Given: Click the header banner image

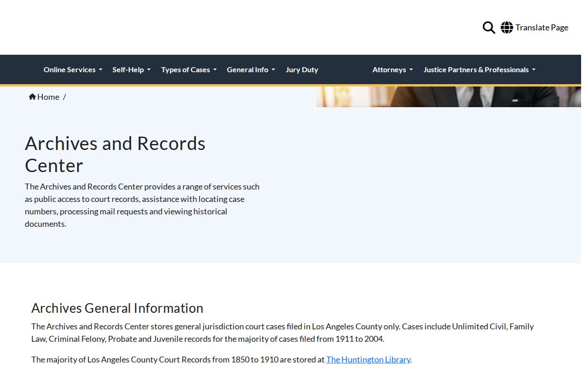Looking at the screenshot, I should 449,97.
